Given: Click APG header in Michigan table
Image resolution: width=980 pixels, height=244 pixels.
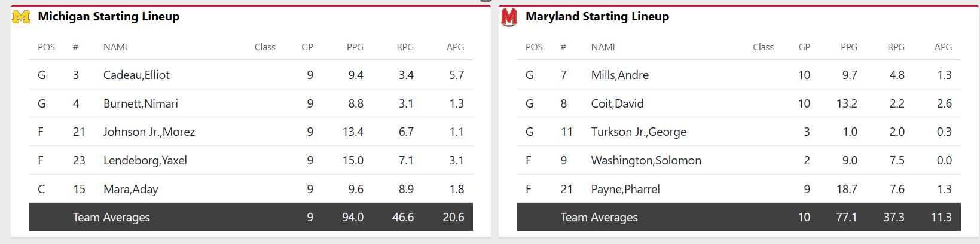Looking at the screenshot, I should pos(455,47).
